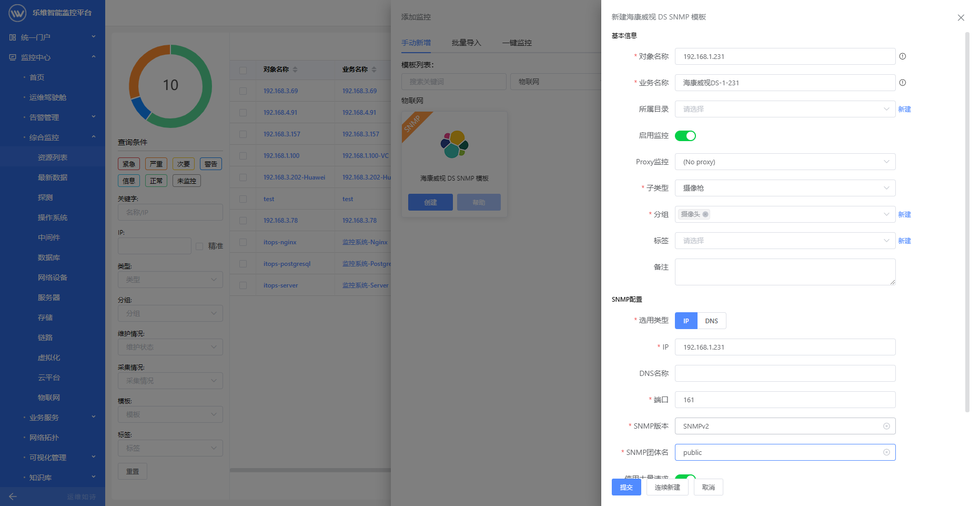This screenshot has width=980, height=506.
Task: Click the 备注 text area
Action: click(785, 272)
